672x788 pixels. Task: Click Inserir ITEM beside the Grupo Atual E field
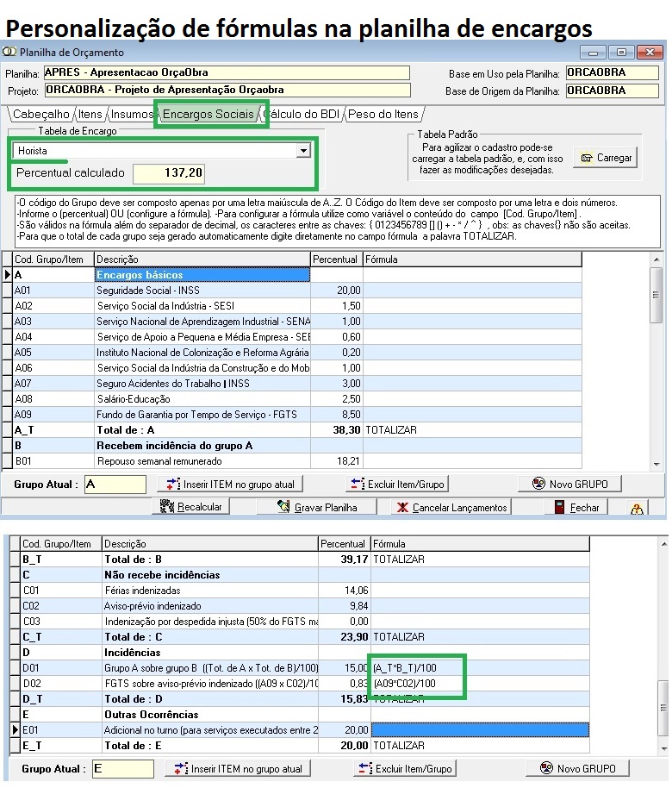pos(238,768)
